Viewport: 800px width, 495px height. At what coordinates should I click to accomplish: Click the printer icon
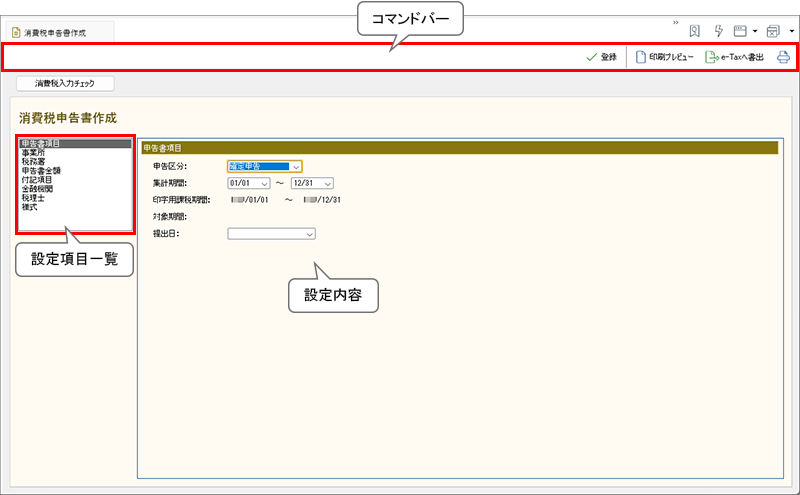[783, 58]
